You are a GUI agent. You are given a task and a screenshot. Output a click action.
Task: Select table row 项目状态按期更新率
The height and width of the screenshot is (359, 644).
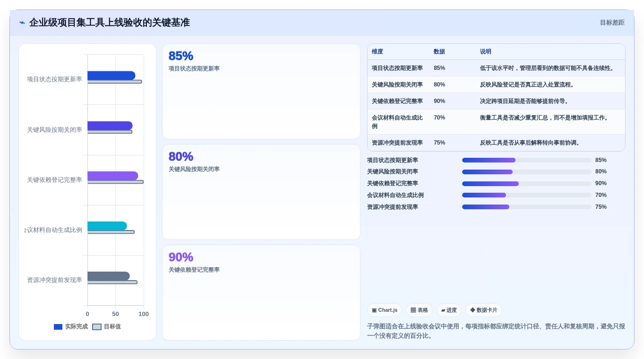pos(496,68)
